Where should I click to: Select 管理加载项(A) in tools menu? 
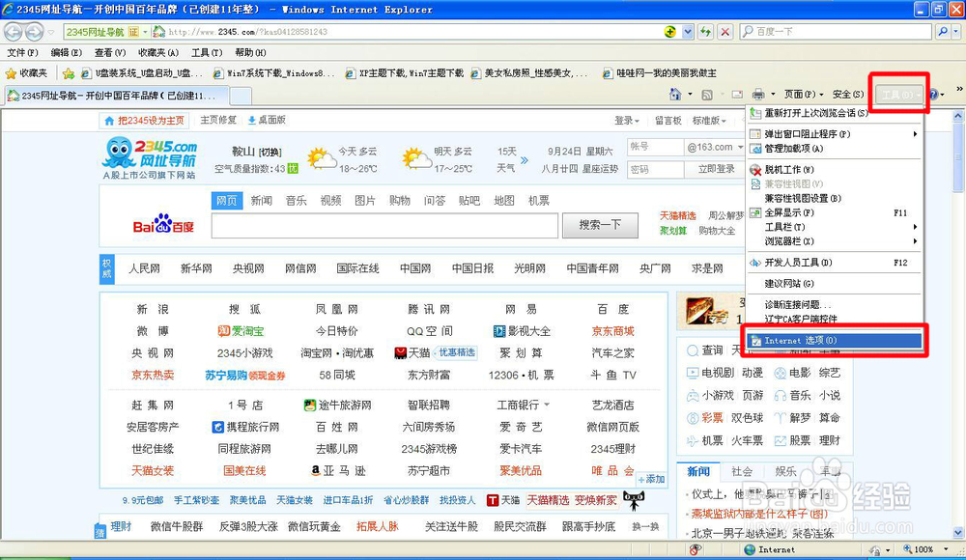pyautogui.click(x=835, y=149)
